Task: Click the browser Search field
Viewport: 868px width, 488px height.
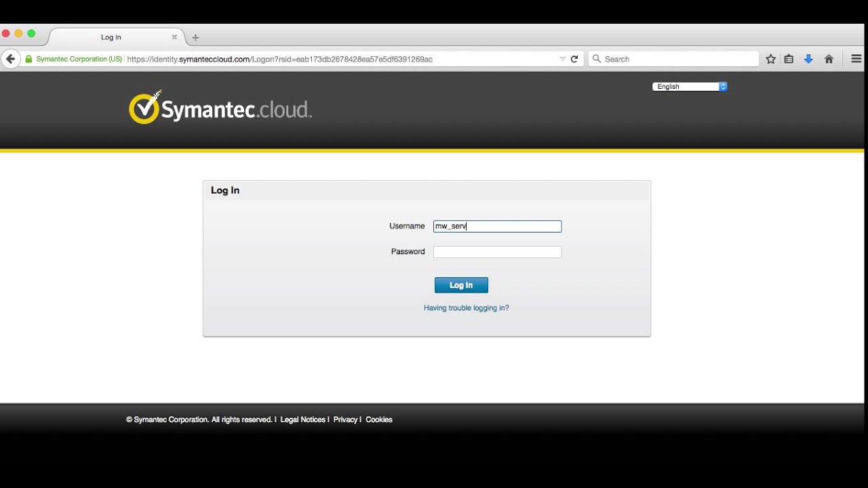Action: pos(673,59)
